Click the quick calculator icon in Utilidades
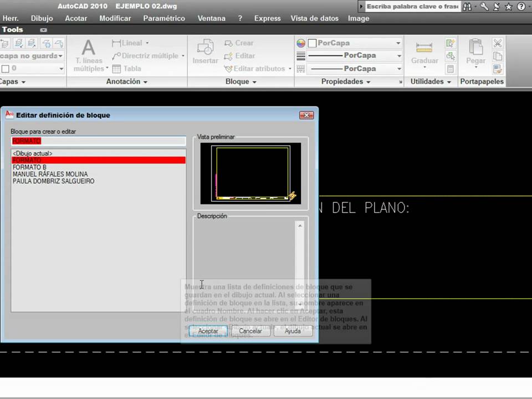The height and width of the screenshot is (399, 532). tap(450, 69)
